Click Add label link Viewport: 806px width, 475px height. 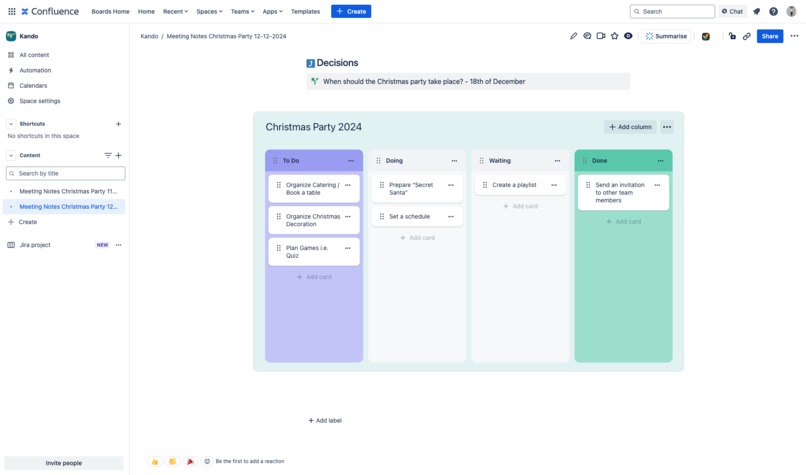(x=325, y=421)
